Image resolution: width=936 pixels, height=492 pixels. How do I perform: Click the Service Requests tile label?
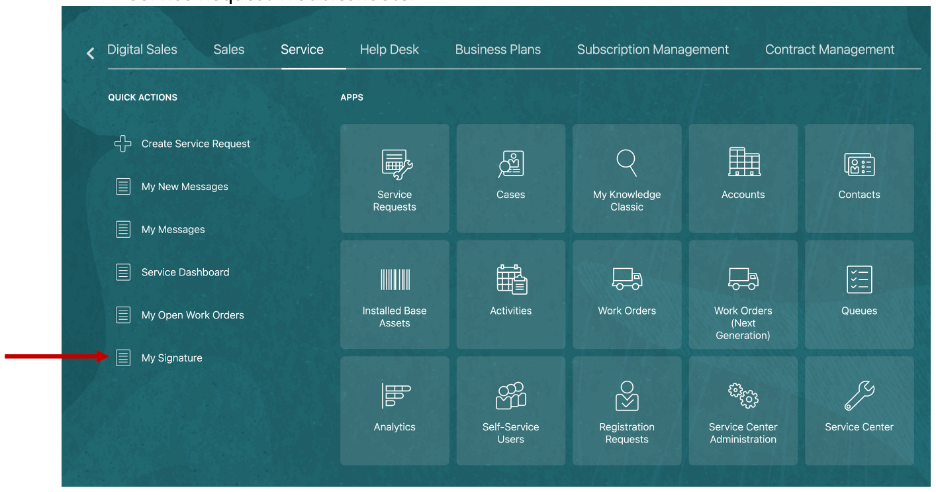coord(395,201)
